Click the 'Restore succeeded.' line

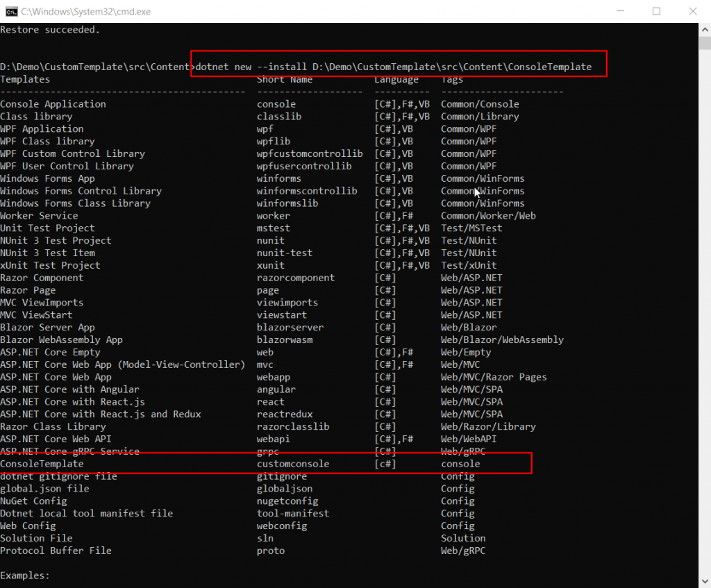click(x=50, y=30)
